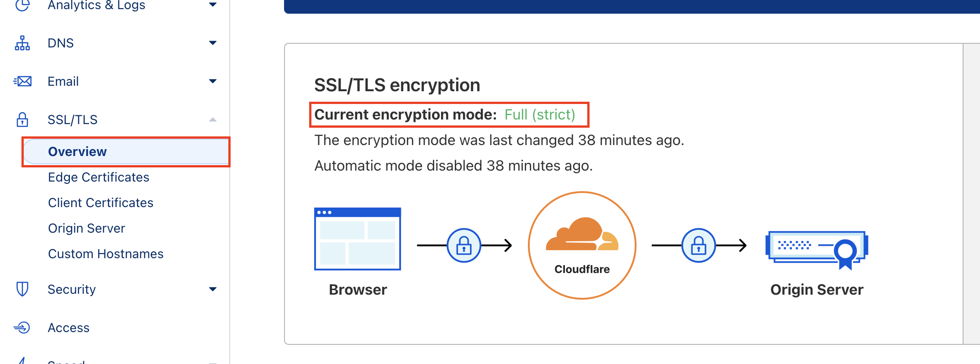
Task: Click the Browser window illustration
Action: pyautogui.click(x=358, y=239)
